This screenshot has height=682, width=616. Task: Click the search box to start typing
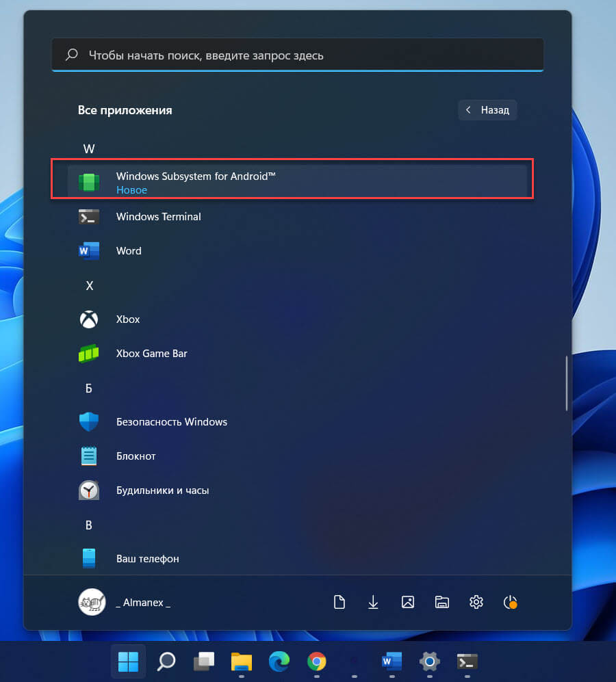[x=297, y=55]
